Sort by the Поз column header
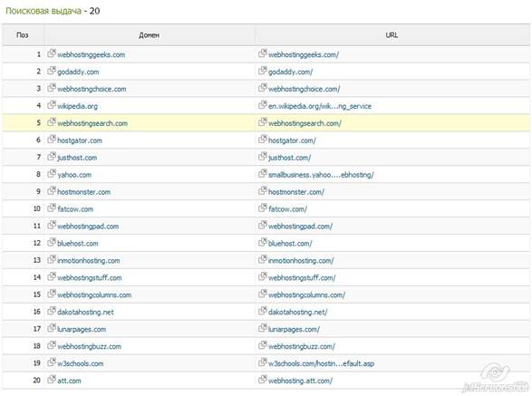The width and height of the screenshot is (532, 396). pyautogui.click(x=23, y=34)
